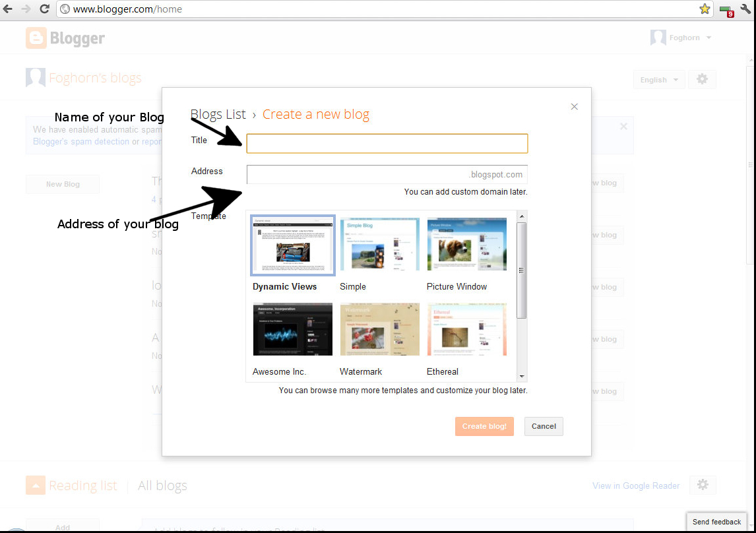Open the Foghorn account dropdown arrow
Image resolution: width=756 pixels, height=533 pixels.
pyautogui.click(x=709, y=38)
